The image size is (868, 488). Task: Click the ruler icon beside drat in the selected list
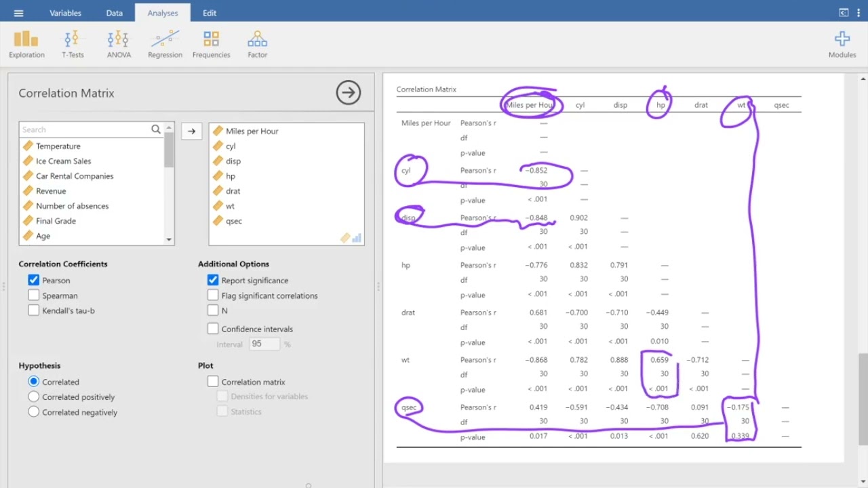tap(218, 190)
